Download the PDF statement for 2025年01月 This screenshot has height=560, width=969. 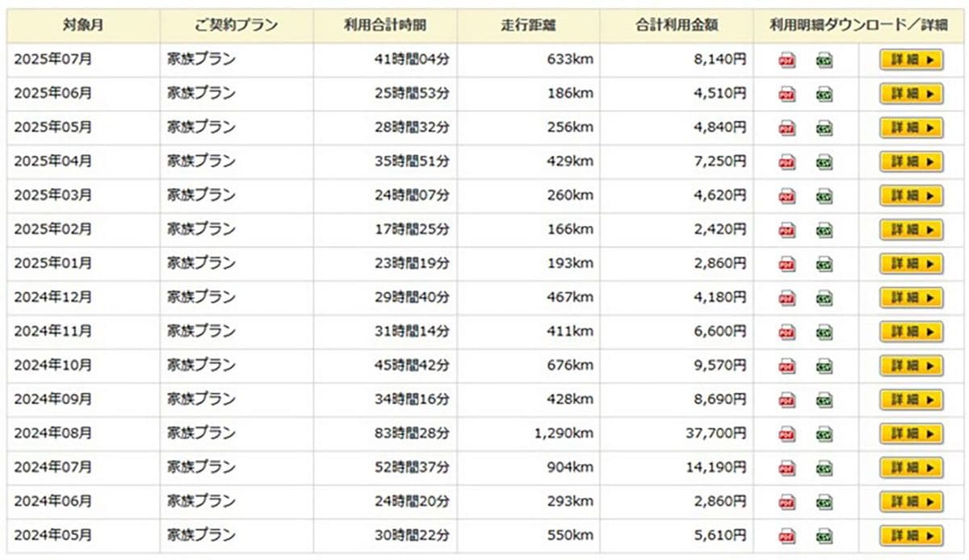tap(787, 264)
